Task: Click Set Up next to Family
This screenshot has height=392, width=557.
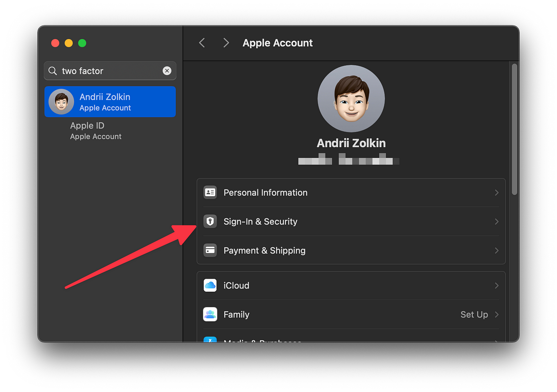Action: [x=474, y=314]
